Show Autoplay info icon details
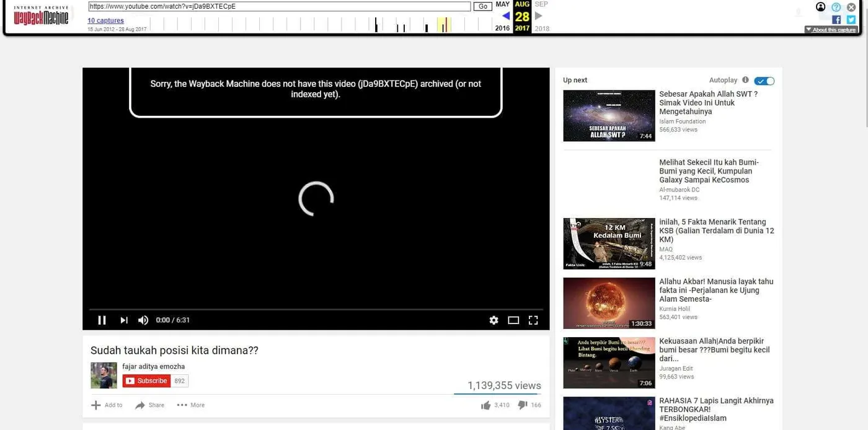 [x=745, y=80]
